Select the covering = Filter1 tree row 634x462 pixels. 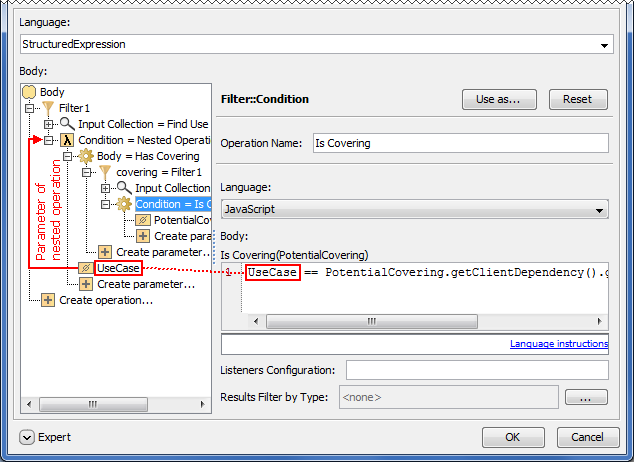[158, 172]
